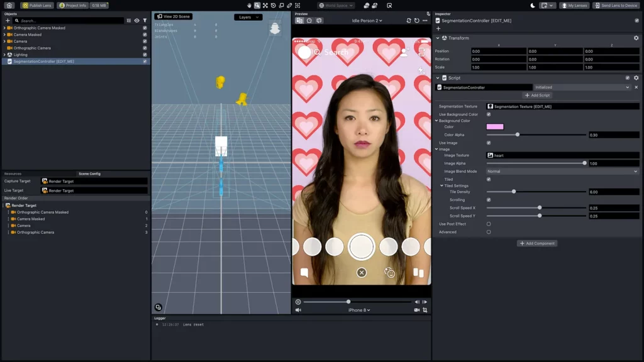Click the preview crop icon
The width and height of the screenshot is (644, 362).
(425, 310)
